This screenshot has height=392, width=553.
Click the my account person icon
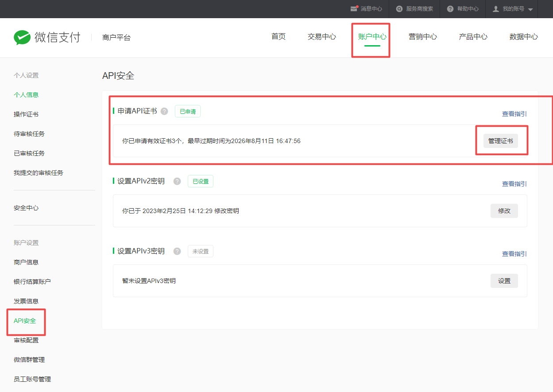point(496,9)
